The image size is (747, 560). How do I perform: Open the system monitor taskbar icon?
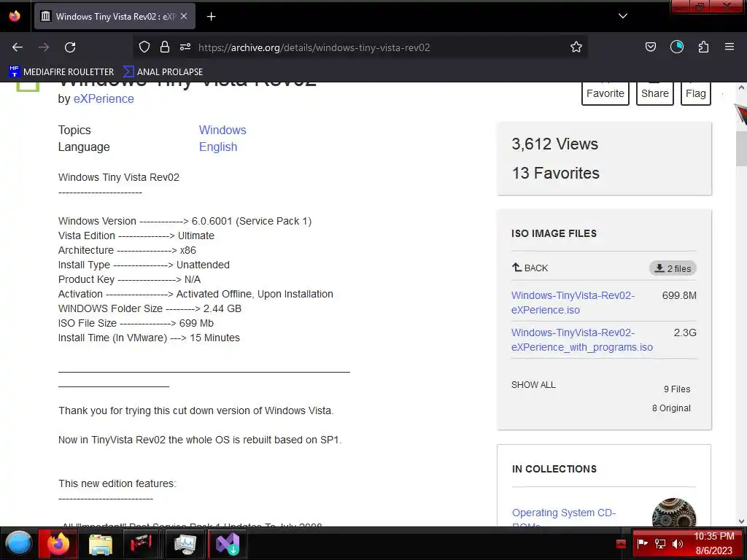(x=185, y=544)
